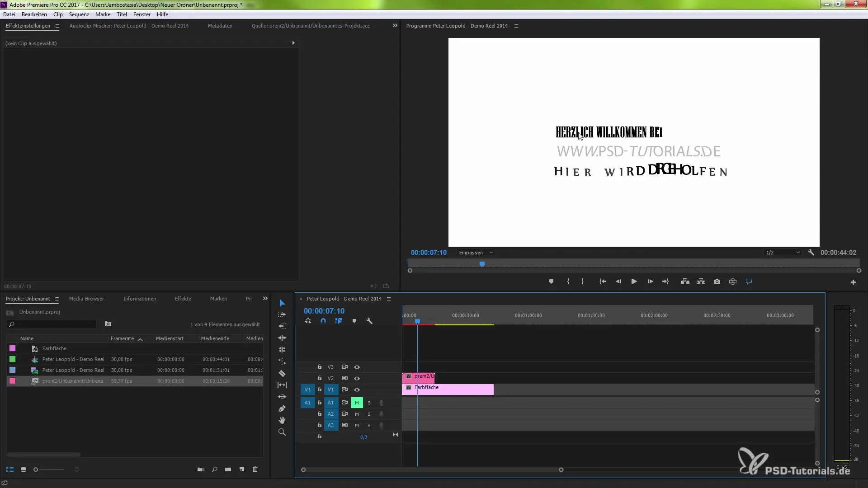The width and height of the screenshot is (868, 488).
Task: Expand the clip arrow in Effekteinstellungen
Action: (x=293, y=43)
